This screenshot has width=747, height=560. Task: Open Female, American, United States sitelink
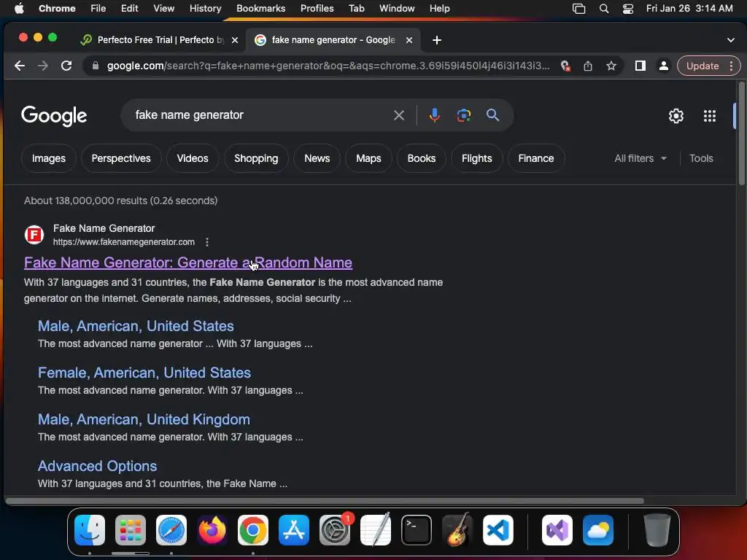(144, 373)
